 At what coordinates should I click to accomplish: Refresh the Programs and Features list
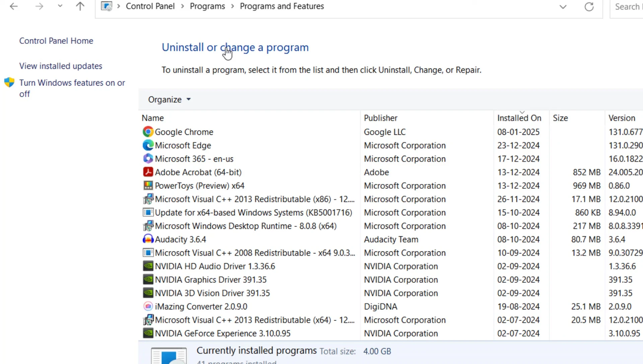pos(589,7)
